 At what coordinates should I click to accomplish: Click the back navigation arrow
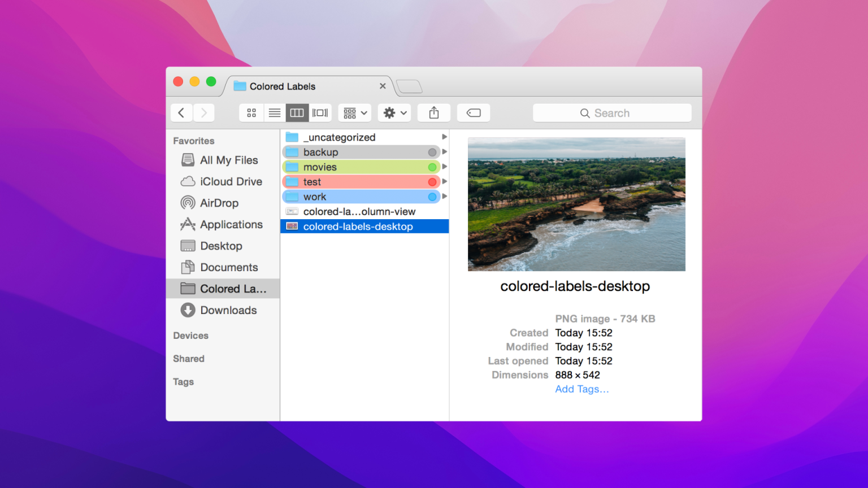pyautogui.click(x=181, y=112)
